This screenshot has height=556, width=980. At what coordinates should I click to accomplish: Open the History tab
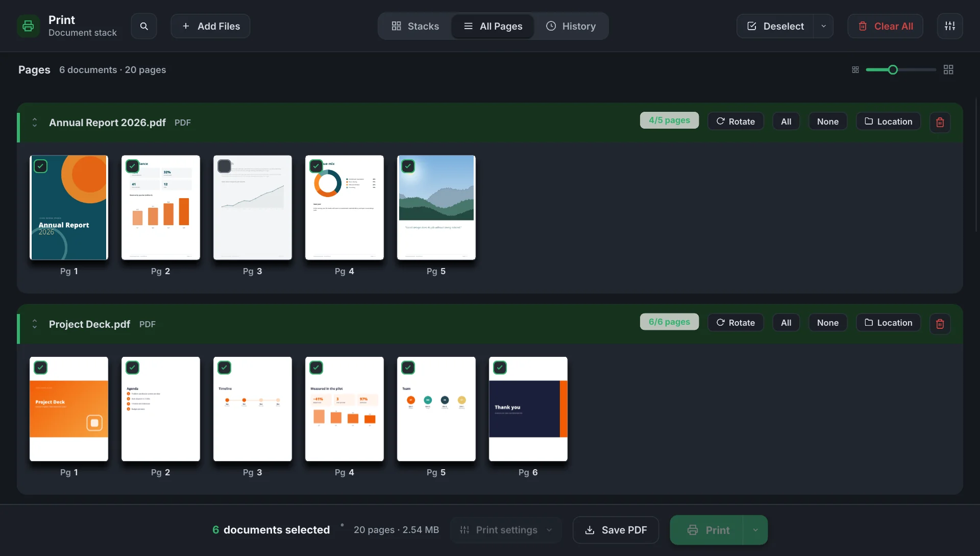571,26
